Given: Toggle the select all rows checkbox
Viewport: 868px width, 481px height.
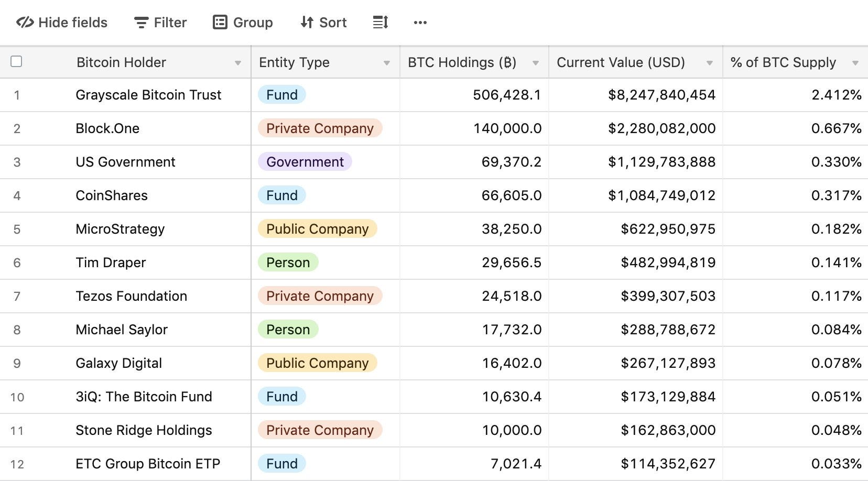Looking at the screenshot, I should point(16,61).
